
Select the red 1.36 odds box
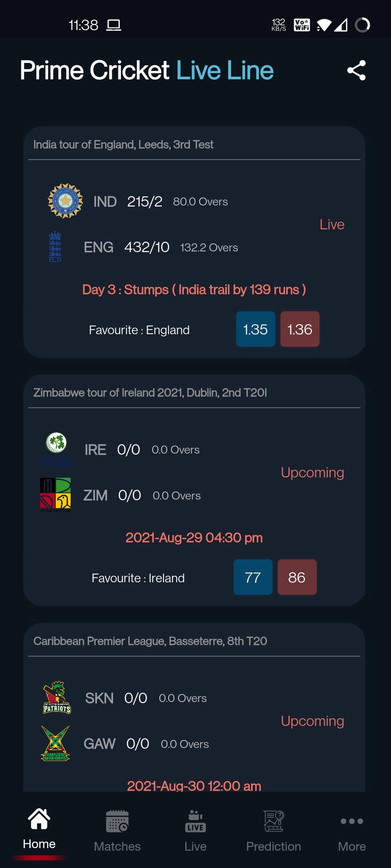coord(300,329)
